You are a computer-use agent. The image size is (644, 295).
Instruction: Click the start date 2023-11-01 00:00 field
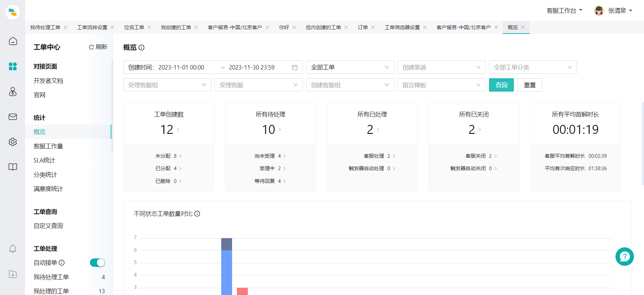[181, 67]
